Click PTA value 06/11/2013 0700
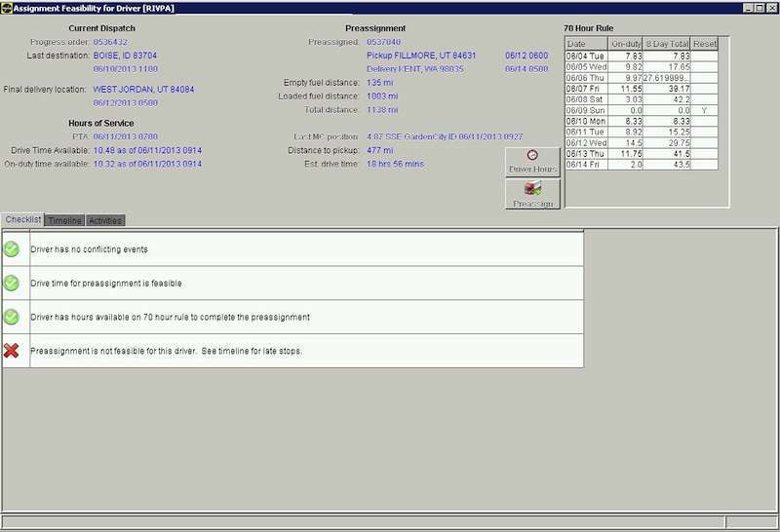Image resolution: width=780 pixels, height=532 pixels. [126, 136]
